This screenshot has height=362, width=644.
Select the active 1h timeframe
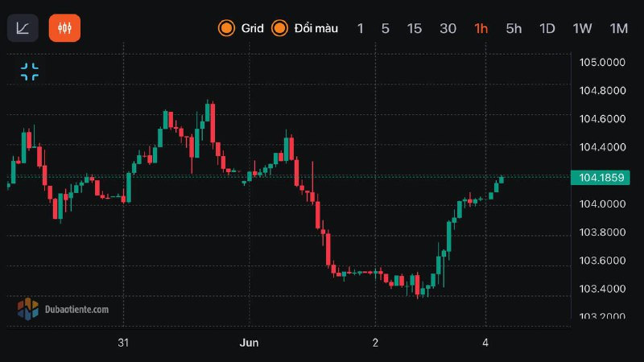point(481,28)
